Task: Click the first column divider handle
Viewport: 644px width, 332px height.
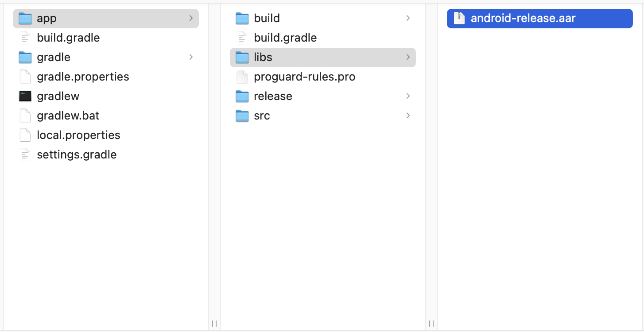Action: coord(214,324)
